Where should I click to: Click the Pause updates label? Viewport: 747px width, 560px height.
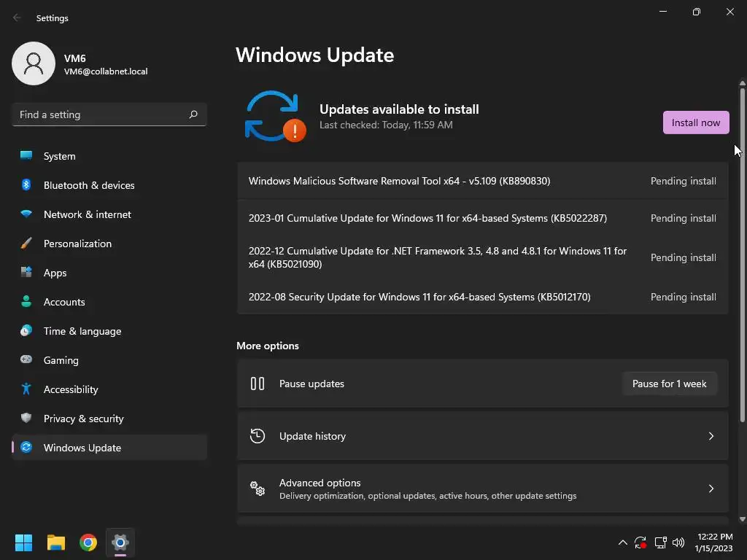[x=311, y=384]
